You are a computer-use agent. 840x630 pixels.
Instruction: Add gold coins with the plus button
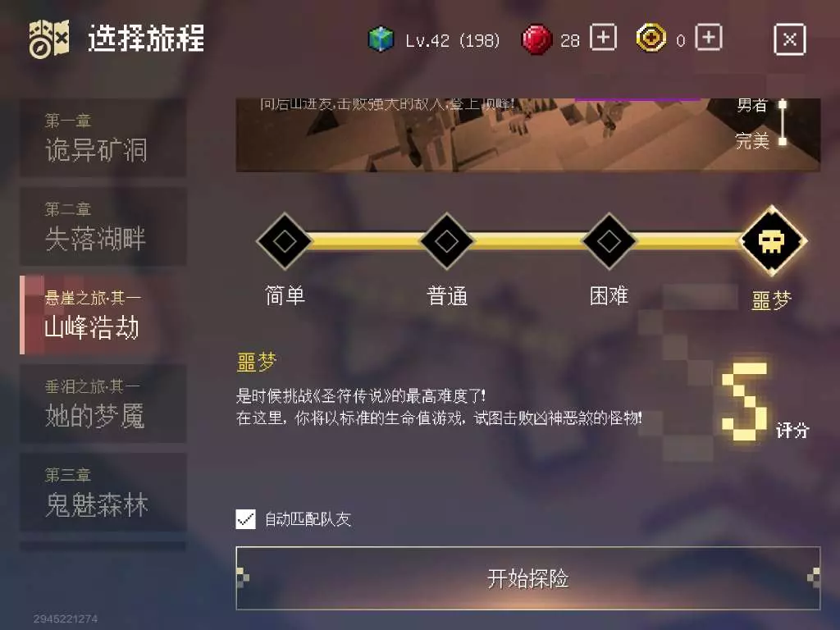click(x=709, y=38)
